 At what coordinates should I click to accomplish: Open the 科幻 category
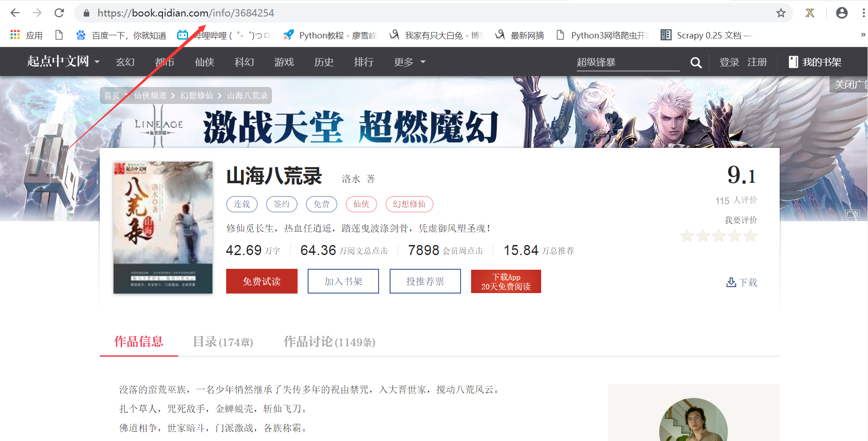[x=244, y=62]
